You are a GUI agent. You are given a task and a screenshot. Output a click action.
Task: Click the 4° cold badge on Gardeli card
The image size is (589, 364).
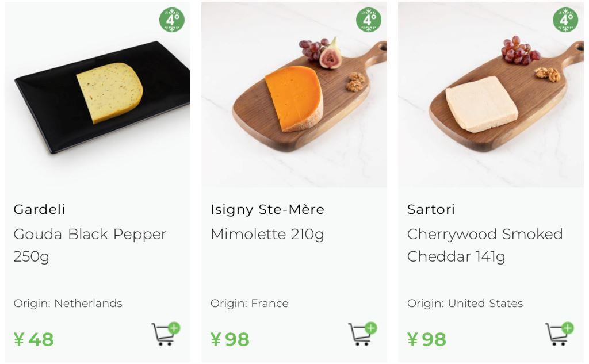[172, 20]
